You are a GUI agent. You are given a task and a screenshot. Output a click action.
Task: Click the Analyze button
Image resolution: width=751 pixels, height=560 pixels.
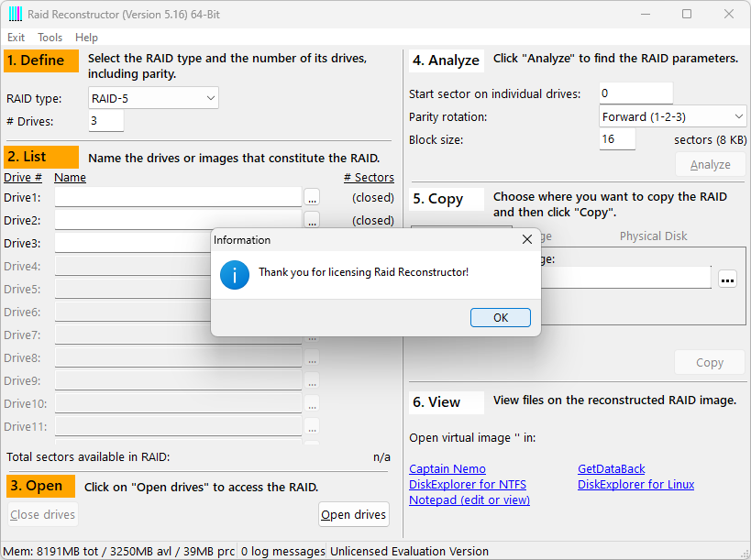pyautogui.click(x=711, y=165)
